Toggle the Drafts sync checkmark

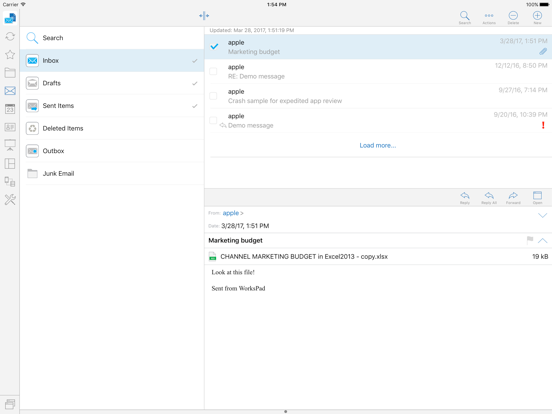click(x=195, y=83)
